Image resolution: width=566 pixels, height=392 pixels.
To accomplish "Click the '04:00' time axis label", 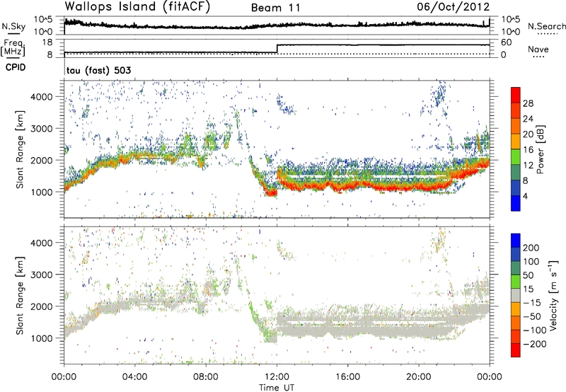I will pyautogui.click(x=135, y=377).
